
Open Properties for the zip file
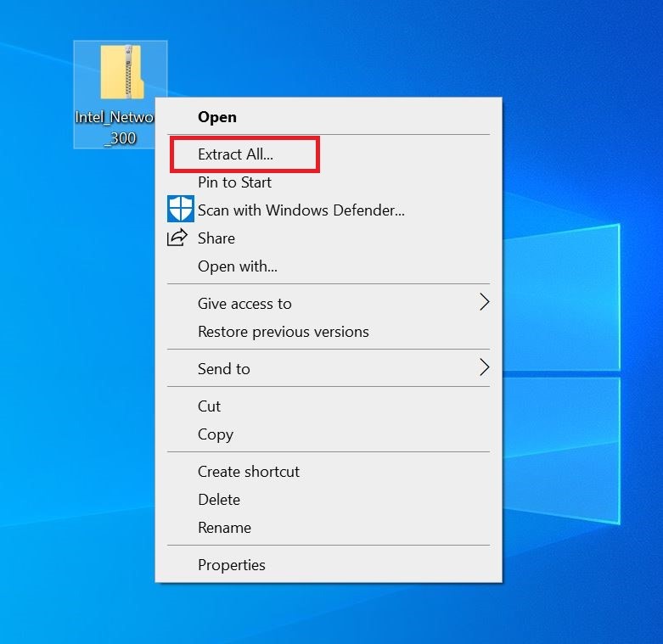point(232,565)
